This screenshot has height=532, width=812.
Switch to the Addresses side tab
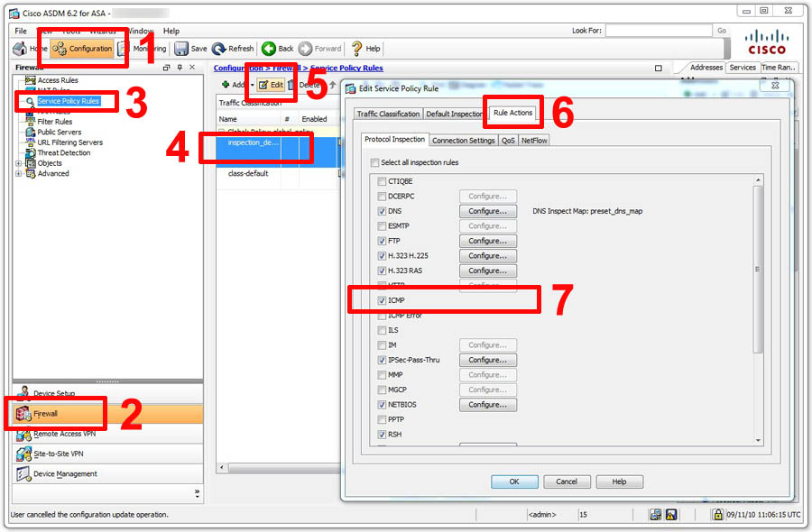pos(706,68)
